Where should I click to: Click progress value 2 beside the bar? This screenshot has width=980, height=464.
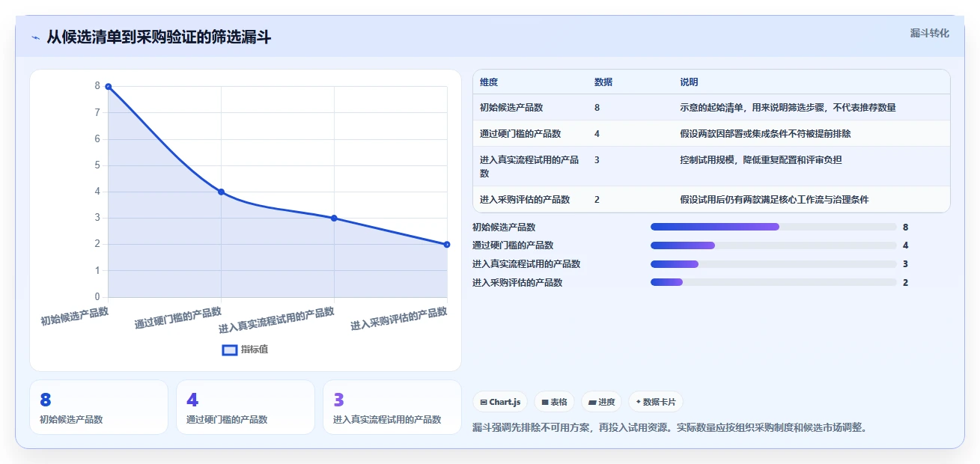(906, 283)
